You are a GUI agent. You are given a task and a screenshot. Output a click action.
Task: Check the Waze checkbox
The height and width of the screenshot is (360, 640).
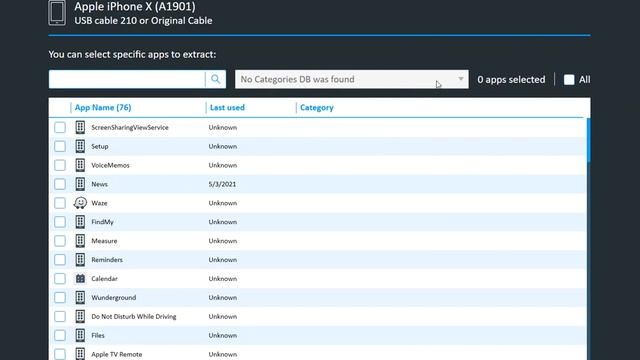[x=60, y=203]
